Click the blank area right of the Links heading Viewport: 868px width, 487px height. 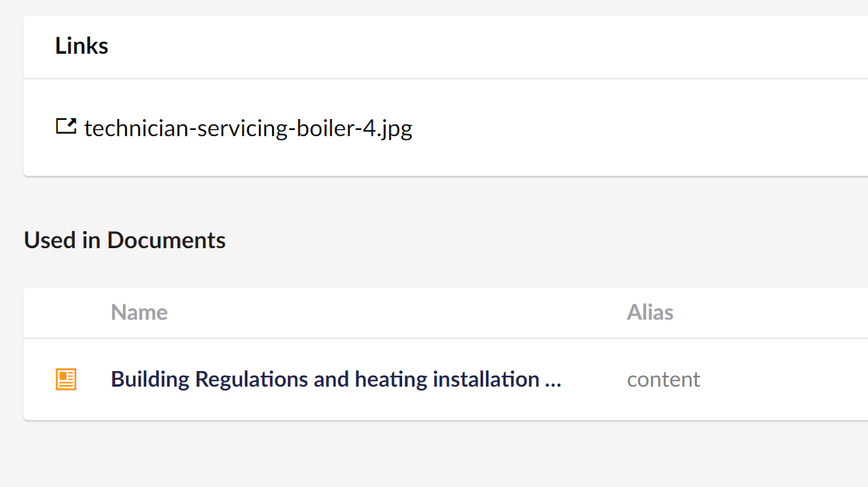click(487, 47)
